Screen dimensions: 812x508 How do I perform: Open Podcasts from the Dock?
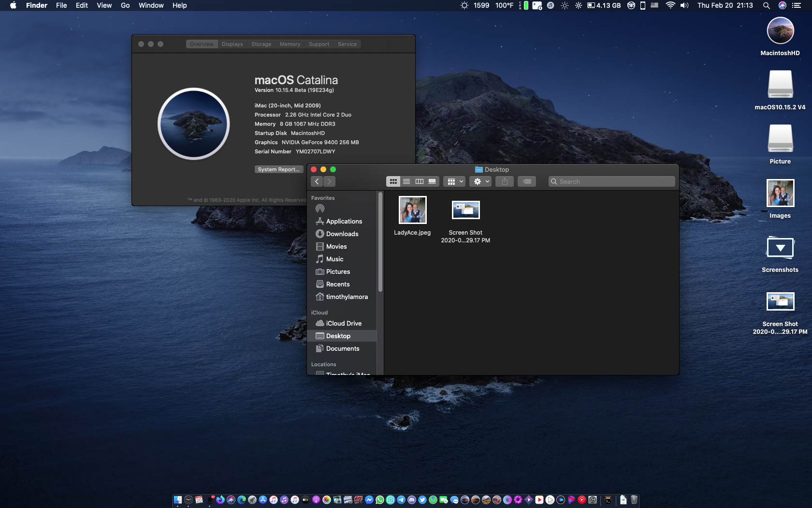click(316, 500)
